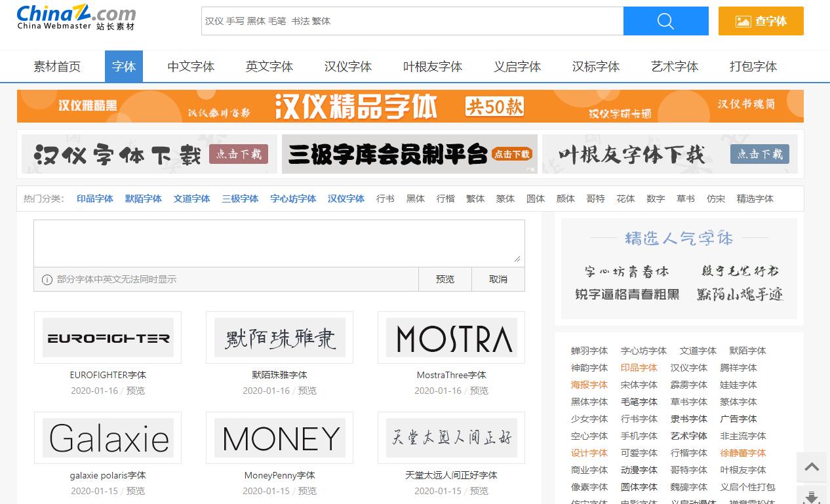Open the MOSTRA font preview image
This screenshot has height=504, width=830.
[x=451, y=338]
